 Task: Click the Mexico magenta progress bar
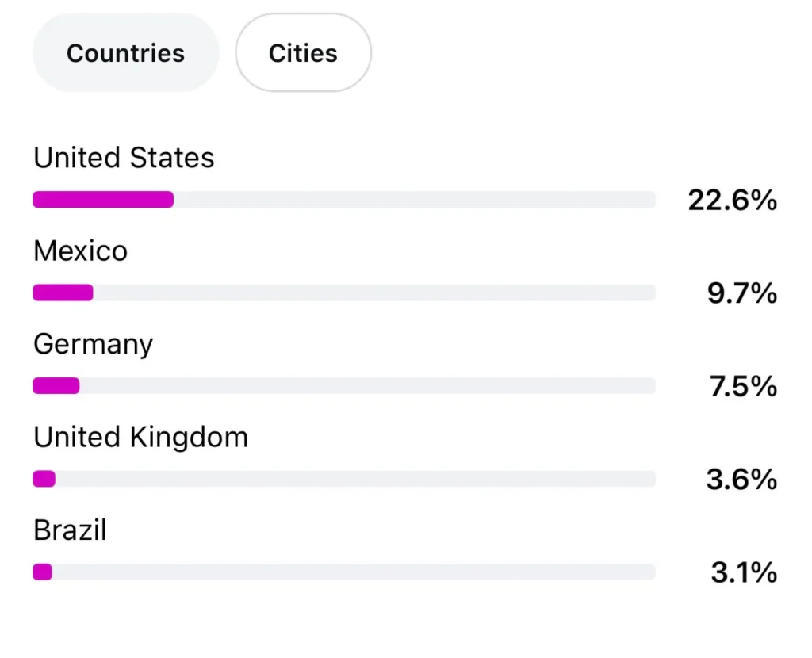tap(63, 293)
